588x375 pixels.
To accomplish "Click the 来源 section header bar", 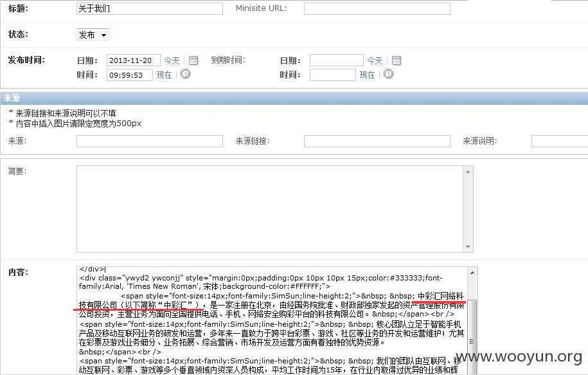I will (294, 98).
